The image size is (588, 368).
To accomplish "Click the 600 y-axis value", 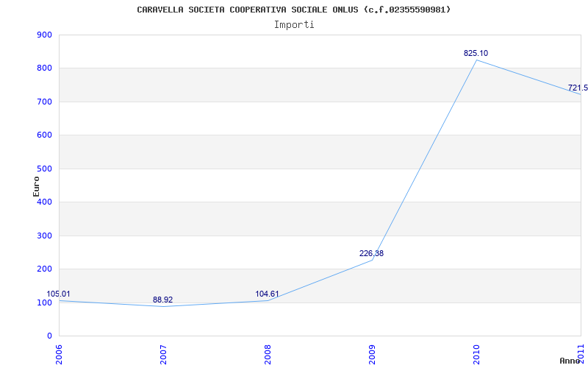I will coord(44,135).
